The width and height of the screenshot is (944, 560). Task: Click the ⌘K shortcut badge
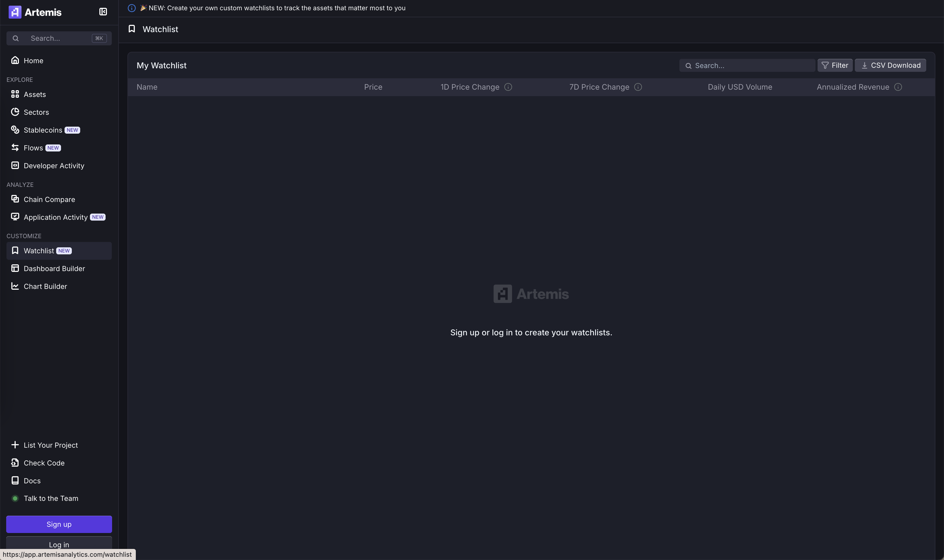(x=99, y=38)
